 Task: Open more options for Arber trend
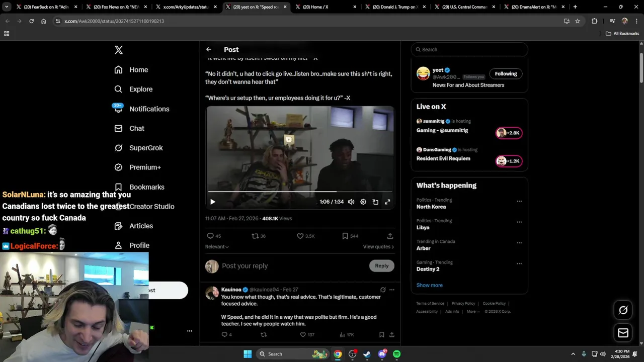pyautogui.click(x=519, y=242)
